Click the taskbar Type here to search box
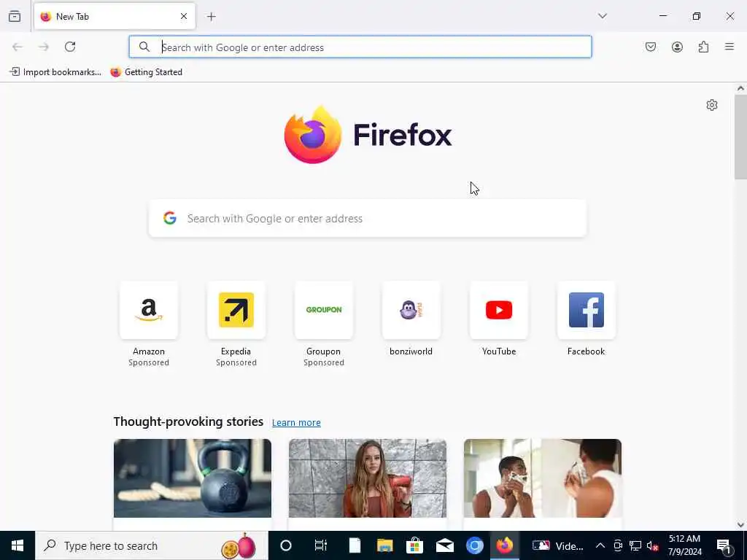This screenshot has height=560, width=747. (152, 545)
